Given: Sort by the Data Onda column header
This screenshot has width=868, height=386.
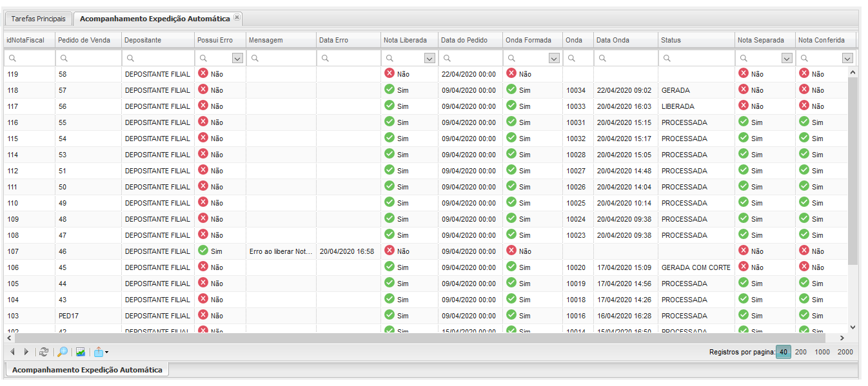Looking at the screenshot, I should coord(626,40).
